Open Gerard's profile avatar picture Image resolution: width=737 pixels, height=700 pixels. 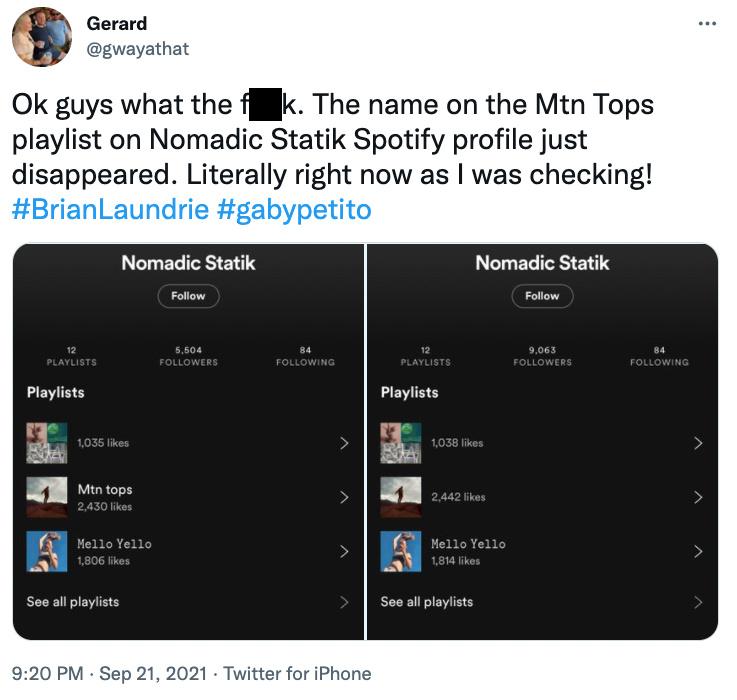tap(42, 37)
